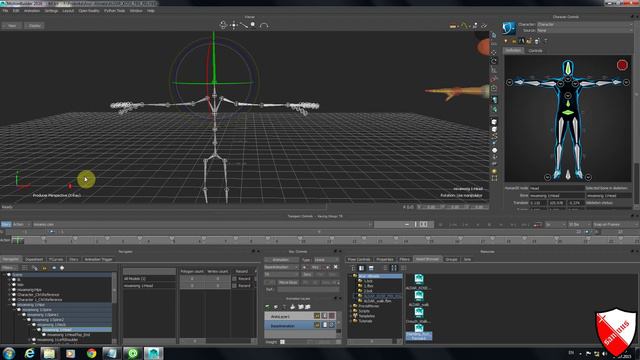Click the Animation button in Key Controls
Viewport: 640px width, 360px height.
click(281, 260)
